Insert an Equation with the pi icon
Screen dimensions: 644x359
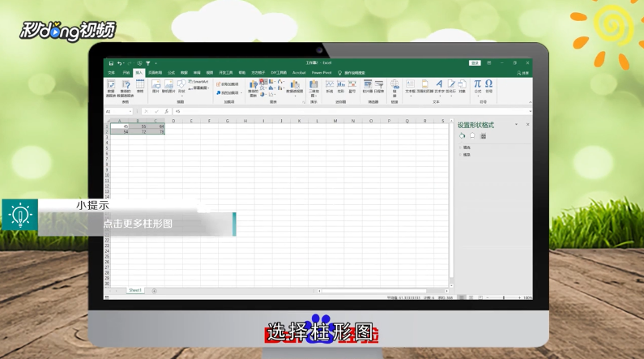(x=477, y=87)
